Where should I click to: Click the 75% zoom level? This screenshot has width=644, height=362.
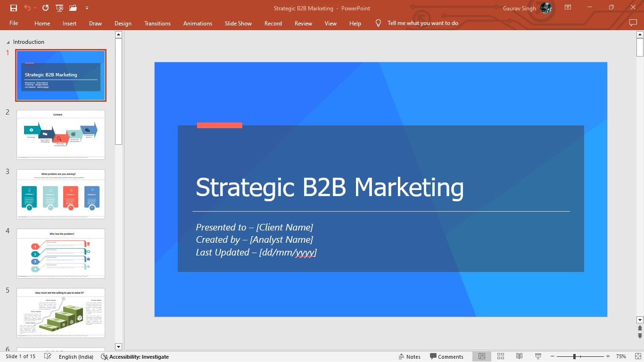(621, 357)
